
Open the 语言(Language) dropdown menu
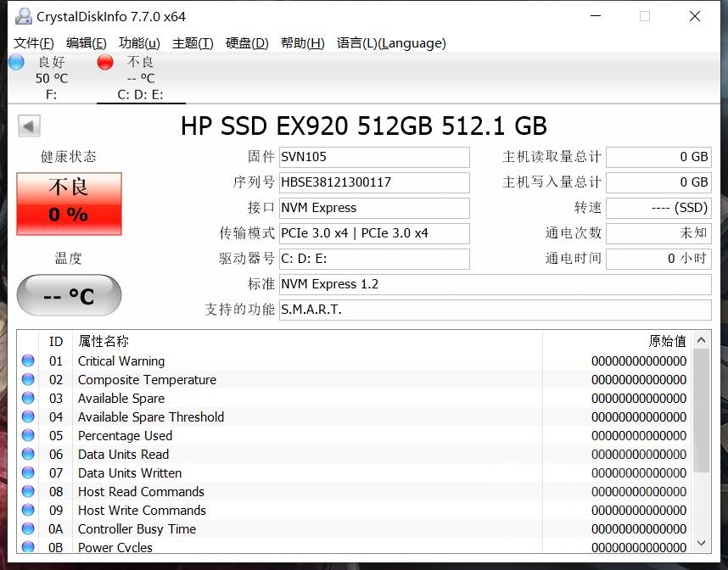click(x=391, y=43)
